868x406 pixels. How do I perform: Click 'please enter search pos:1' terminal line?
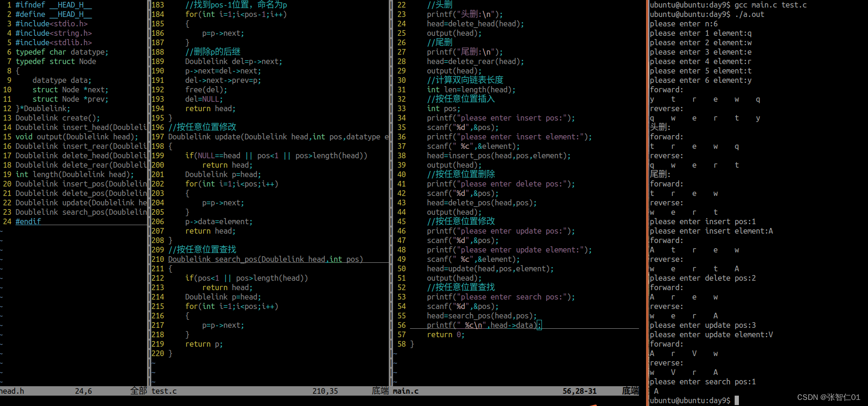pos(703,382)
